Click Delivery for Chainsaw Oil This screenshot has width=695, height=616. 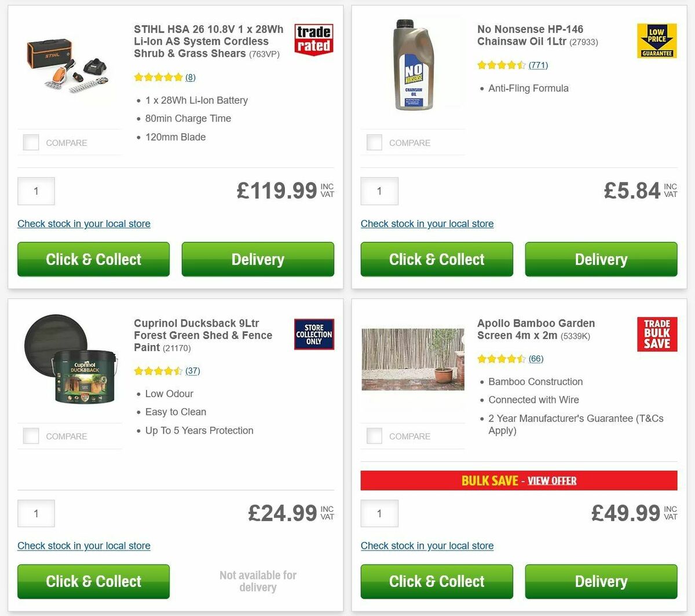[x=601, y=259]
